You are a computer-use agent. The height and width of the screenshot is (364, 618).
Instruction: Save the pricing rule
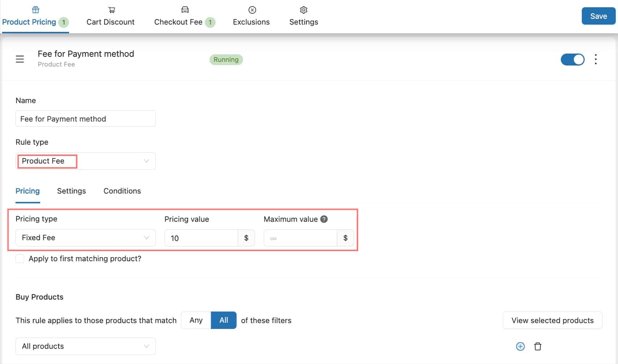coord(598,16)
